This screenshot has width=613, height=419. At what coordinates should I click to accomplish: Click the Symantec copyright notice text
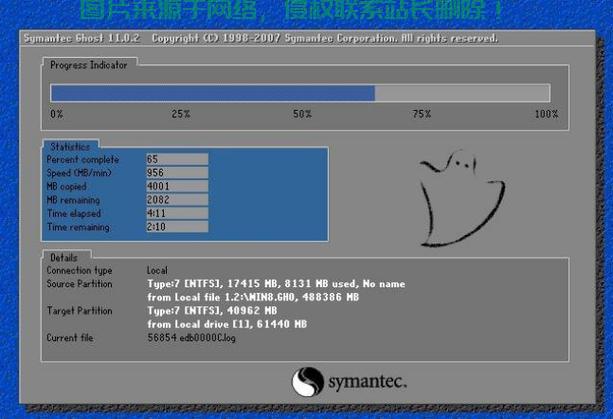tap(325, 38)
